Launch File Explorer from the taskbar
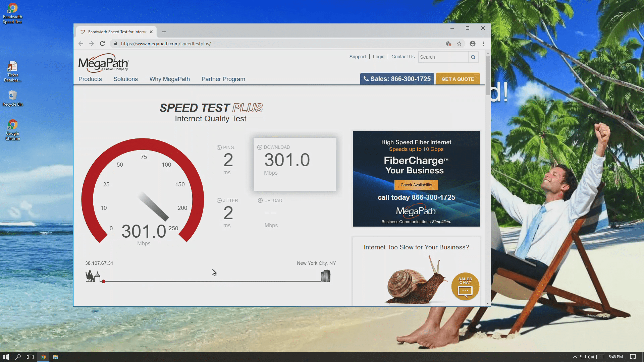 (x=56, y=357)
